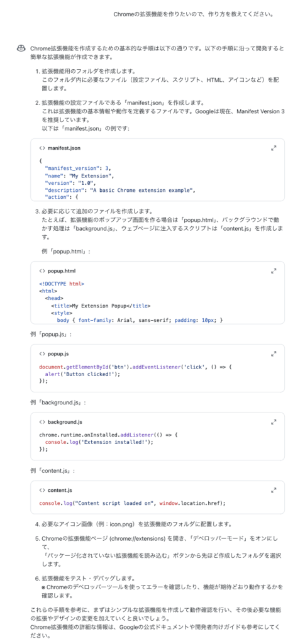The image size is (305, 644).
Task: Expand the manifest.json code block
Action: click(274, 148)
